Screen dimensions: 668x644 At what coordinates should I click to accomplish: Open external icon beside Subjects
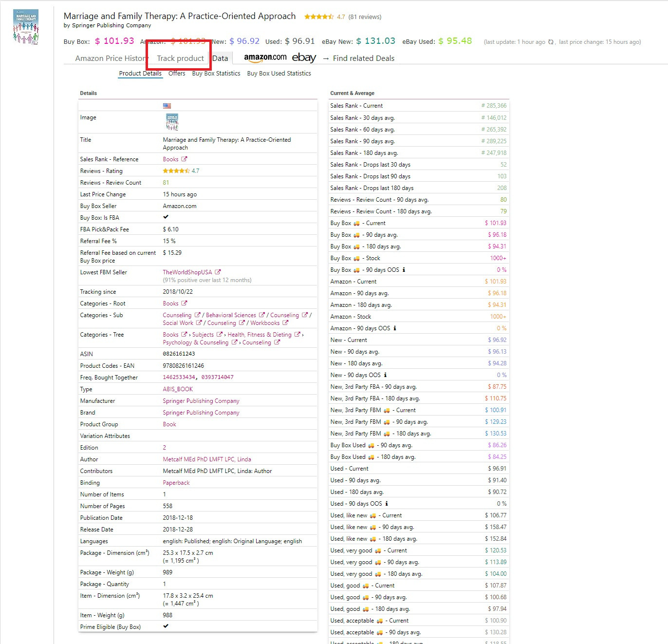(x=220, y=334)
